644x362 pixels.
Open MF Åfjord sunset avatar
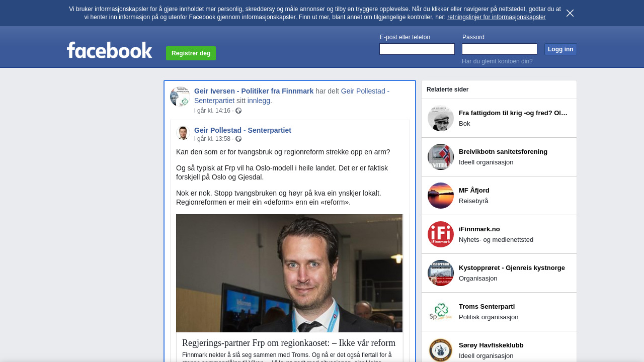click(441, 196)
